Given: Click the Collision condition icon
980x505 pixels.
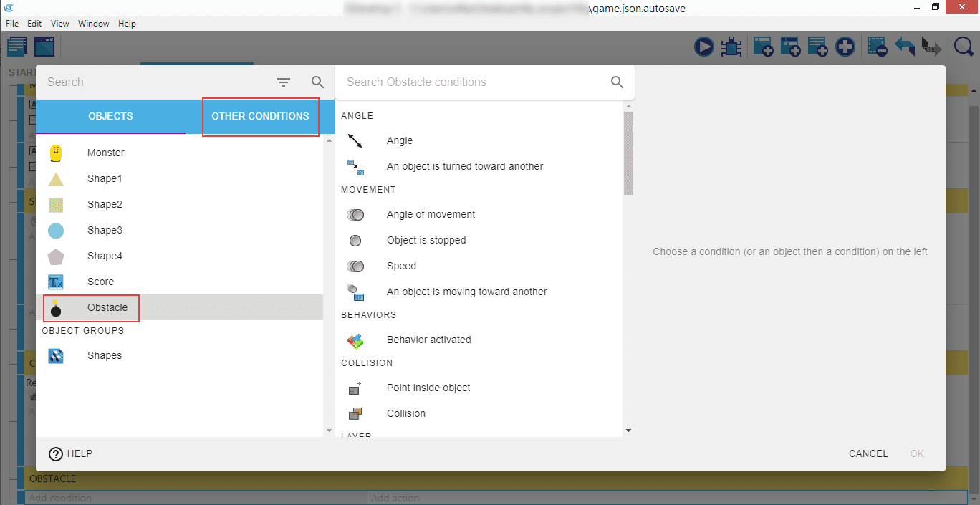Looking at the screenshot, I should point(355,413).
